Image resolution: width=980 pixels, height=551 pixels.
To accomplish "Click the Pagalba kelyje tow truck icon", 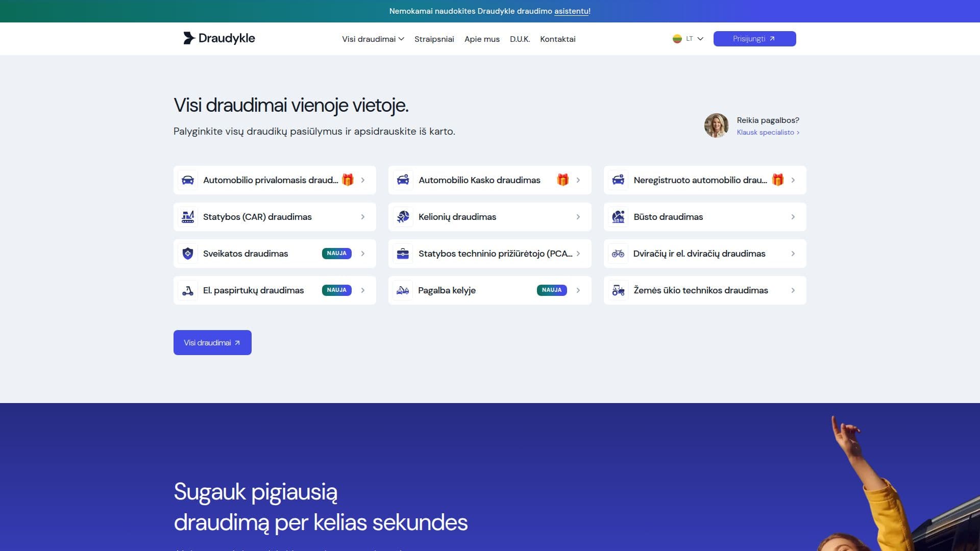I will click(x=403, y=290).
